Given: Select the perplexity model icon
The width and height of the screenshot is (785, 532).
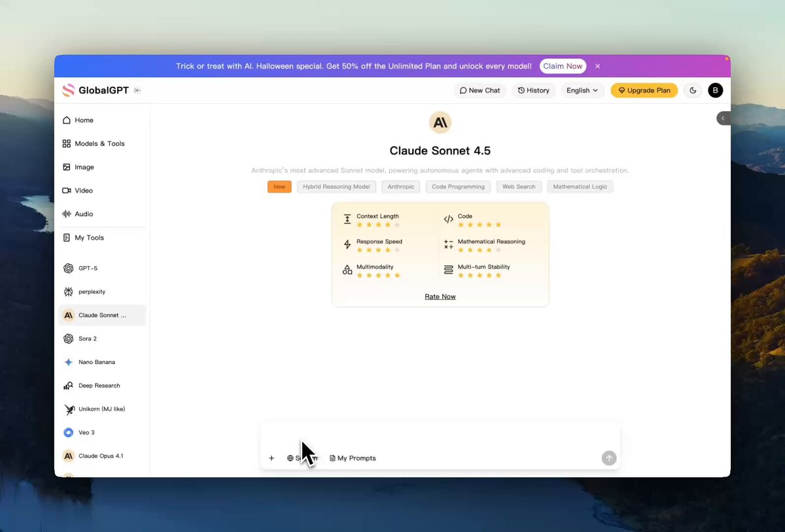Looking at the screenshot, I should pyautogui.click(x=68, y=292).
